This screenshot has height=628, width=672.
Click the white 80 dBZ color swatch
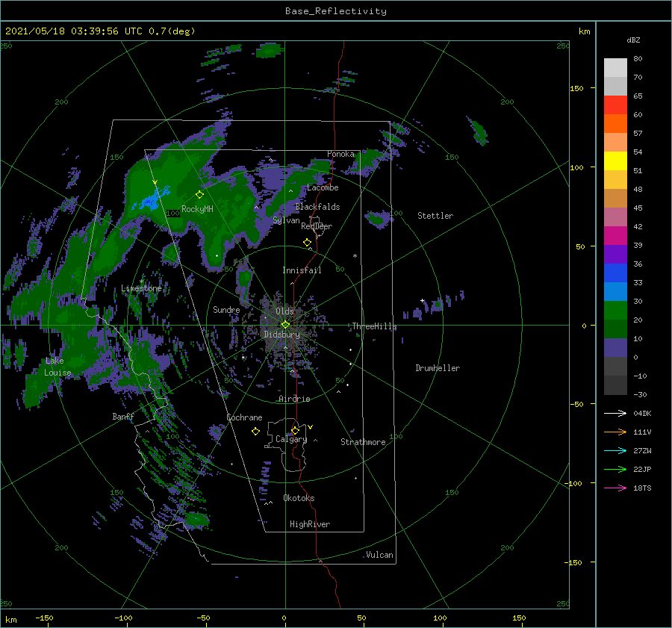[x=615, y=67]
